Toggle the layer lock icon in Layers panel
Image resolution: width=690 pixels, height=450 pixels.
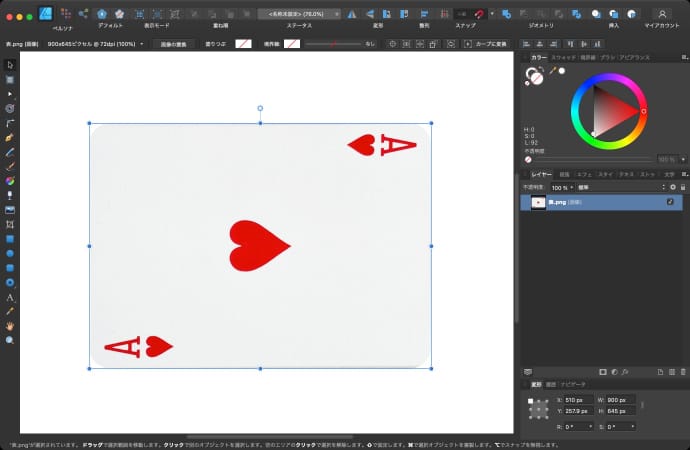pos(682,187)
